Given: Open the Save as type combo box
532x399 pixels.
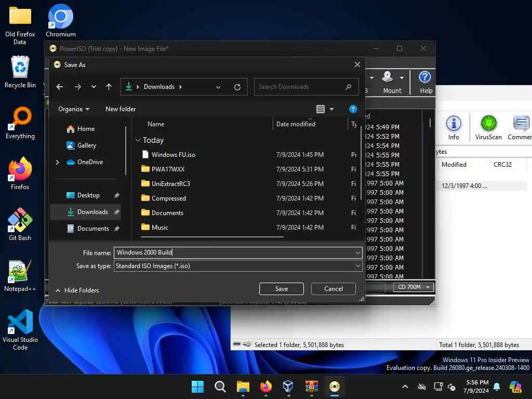Looking at the screenshot, I should click(x=238, y=266).
